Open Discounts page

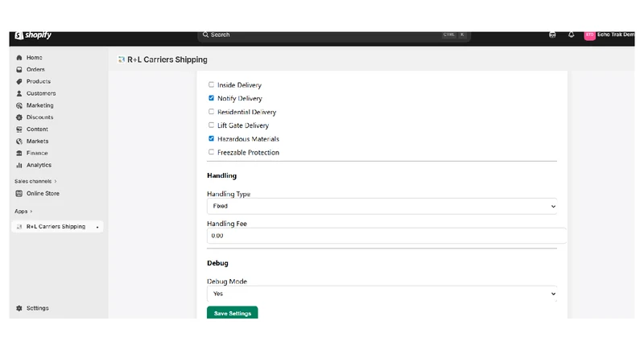pos(39,117)
